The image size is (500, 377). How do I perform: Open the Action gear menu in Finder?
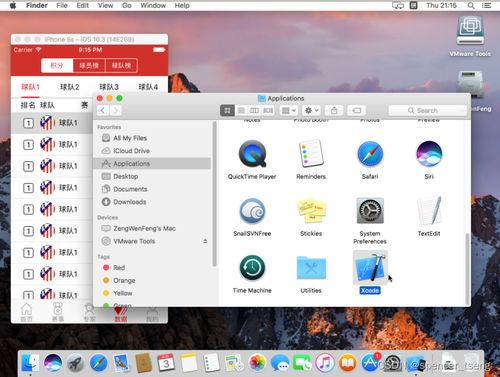[312, 110]
